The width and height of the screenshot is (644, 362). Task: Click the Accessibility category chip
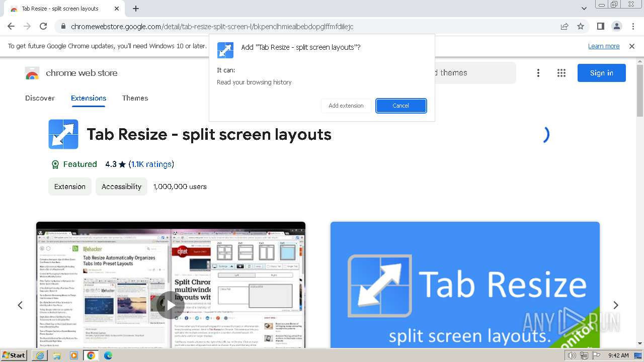tap(121, 187)
